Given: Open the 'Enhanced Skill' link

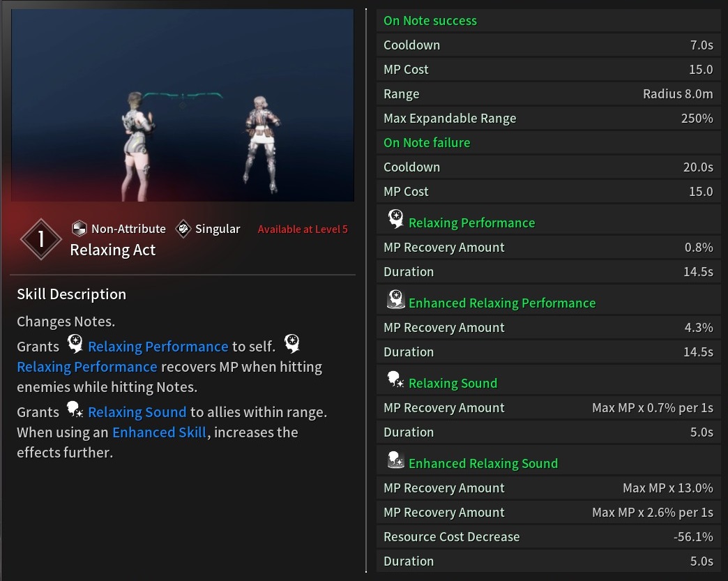Looking at the screenshot, I should click(x=159, y=432).
